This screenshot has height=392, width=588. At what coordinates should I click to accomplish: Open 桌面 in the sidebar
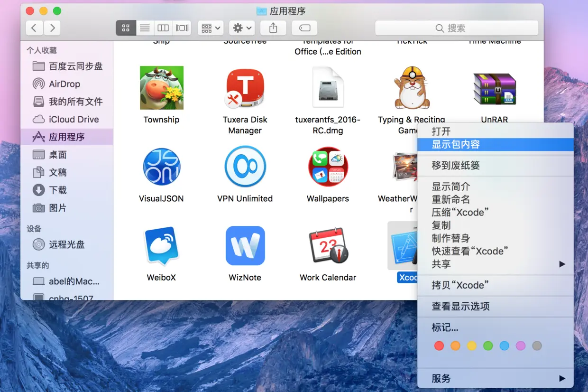point(67,155)
